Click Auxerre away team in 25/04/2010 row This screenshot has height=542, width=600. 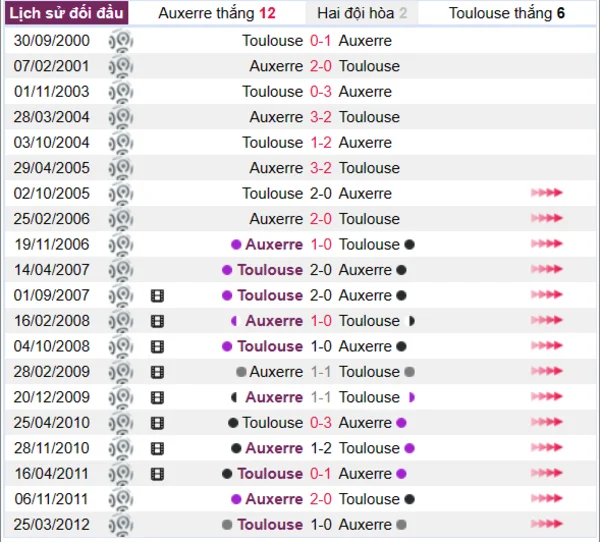(x=365, y=423)
